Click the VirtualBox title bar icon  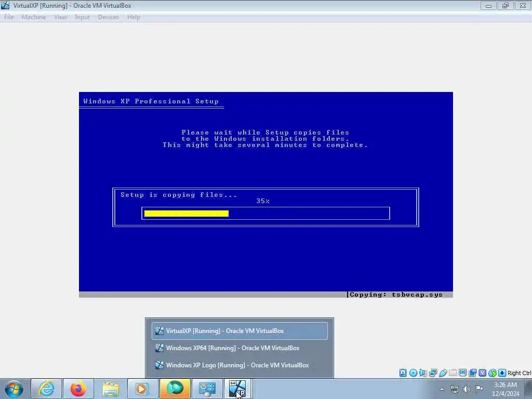5,5
